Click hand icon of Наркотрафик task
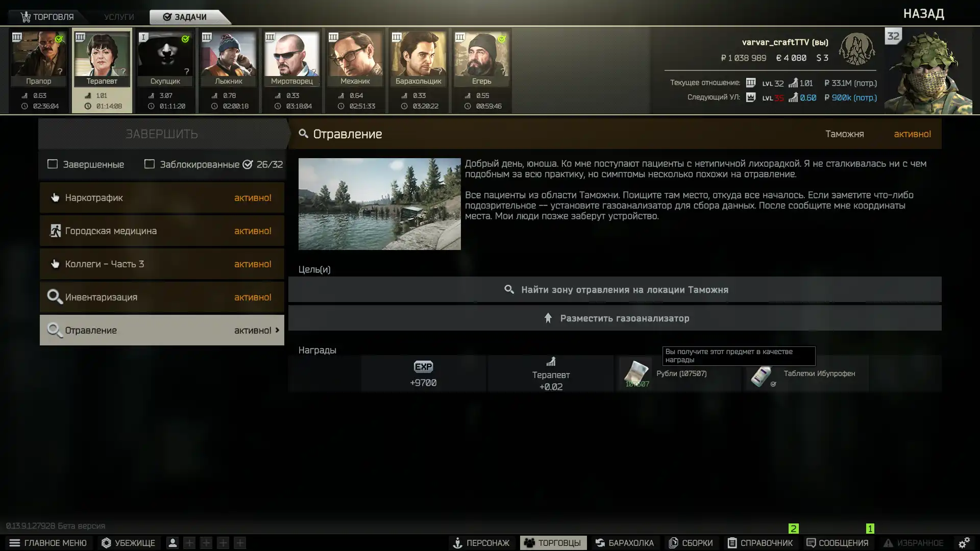 [55, 197]
